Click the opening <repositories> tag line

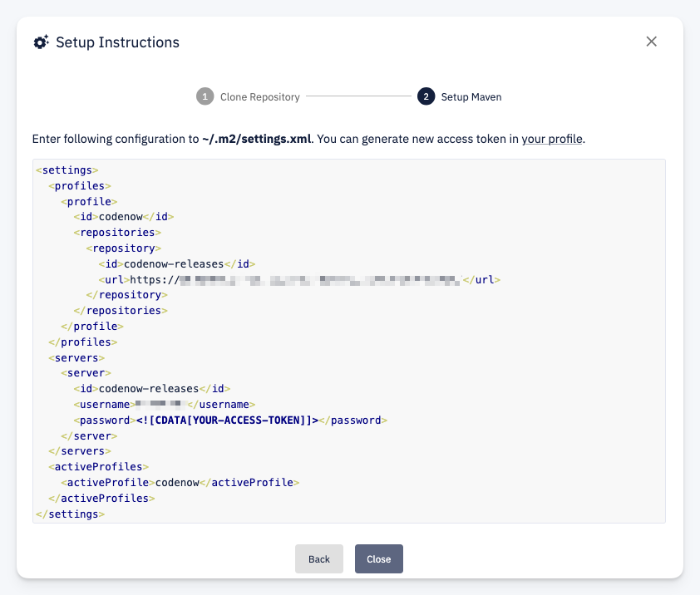coord(117,233)
